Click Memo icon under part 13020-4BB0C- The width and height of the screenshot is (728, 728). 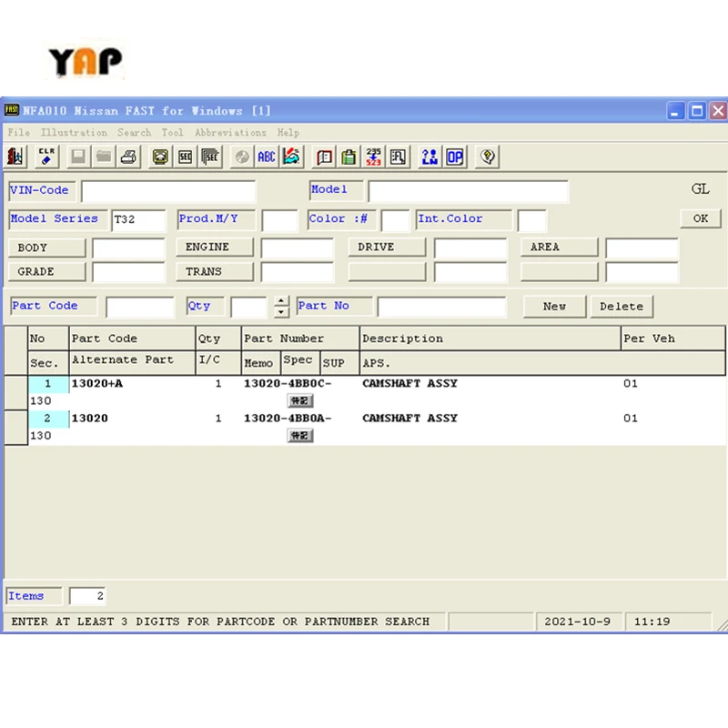point(300,400)
